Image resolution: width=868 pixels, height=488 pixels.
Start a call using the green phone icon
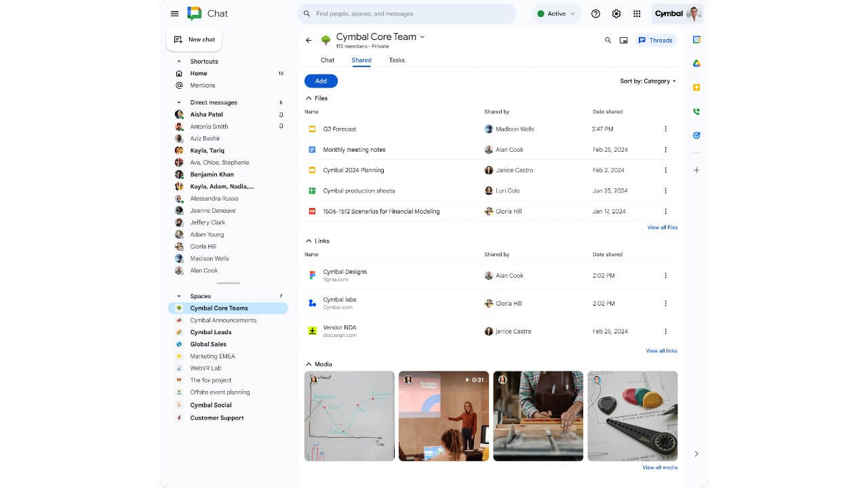(696, 110)
